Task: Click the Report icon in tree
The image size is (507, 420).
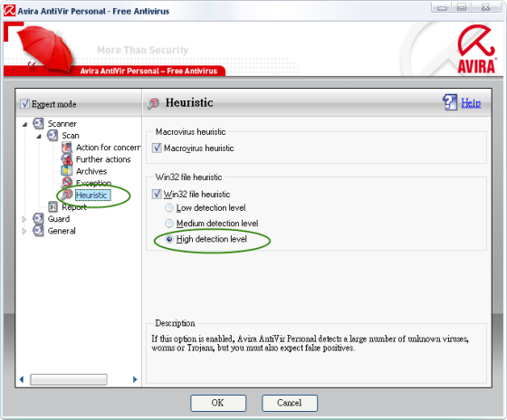Action: 53,206
